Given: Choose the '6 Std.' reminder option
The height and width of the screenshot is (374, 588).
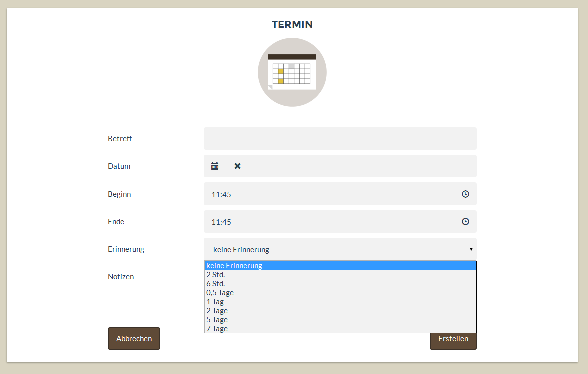Looking at the screenshot, I should pos(340,284).
